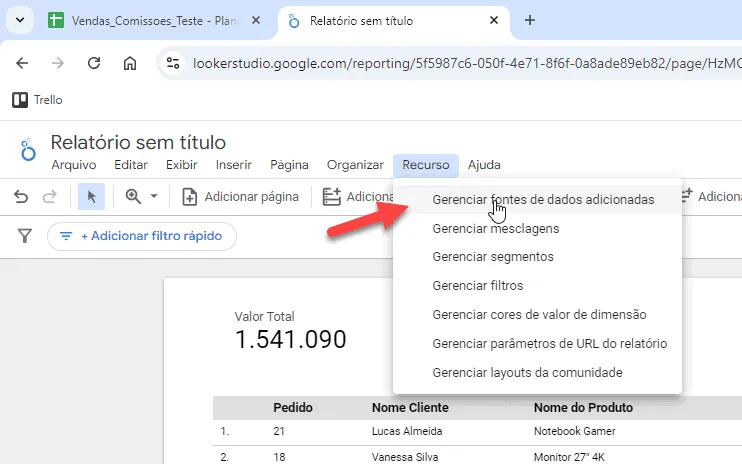Image resolution: width=742 pixels, height=464 pixels.
Task: Open the Exibir menu
Action: 182,165
